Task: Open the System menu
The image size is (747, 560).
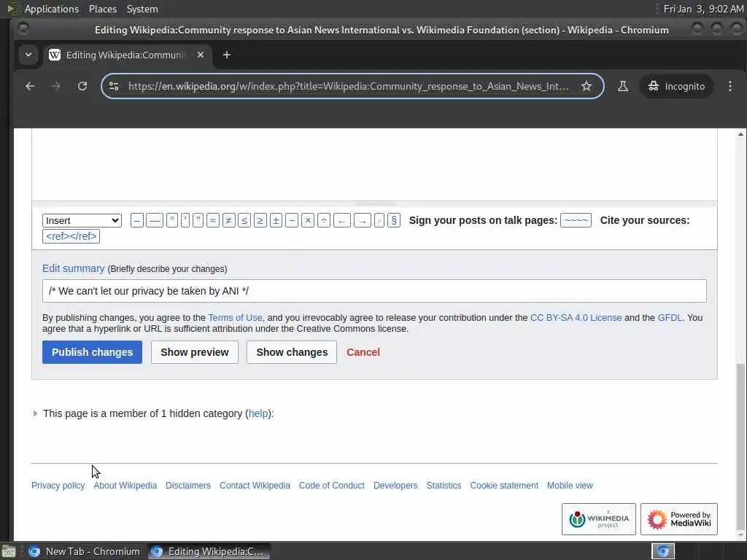Action: pos(142,9)
